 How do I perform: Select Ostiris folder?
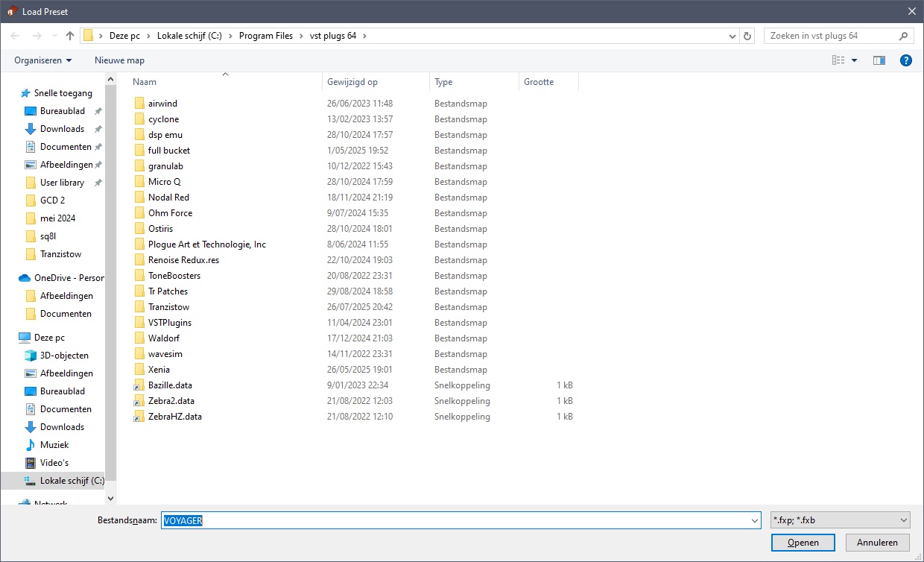(x=160, y=229)
